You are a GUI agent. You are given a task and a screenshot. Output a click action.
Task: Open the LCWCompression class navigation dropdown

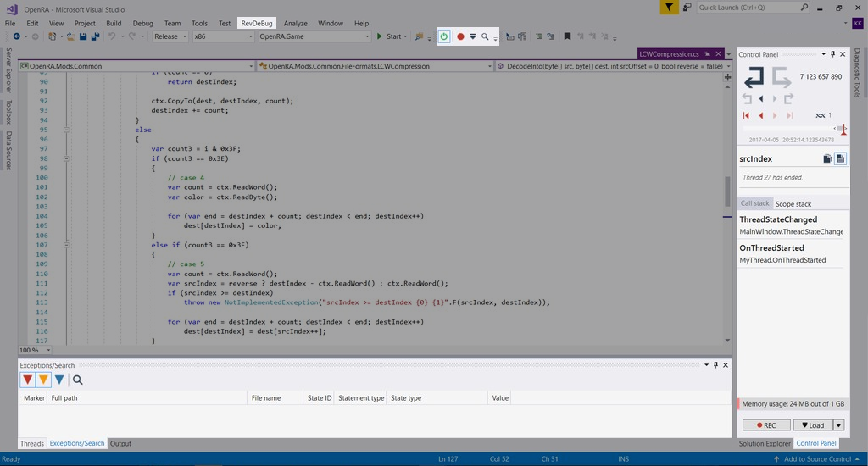coord(376,66)
